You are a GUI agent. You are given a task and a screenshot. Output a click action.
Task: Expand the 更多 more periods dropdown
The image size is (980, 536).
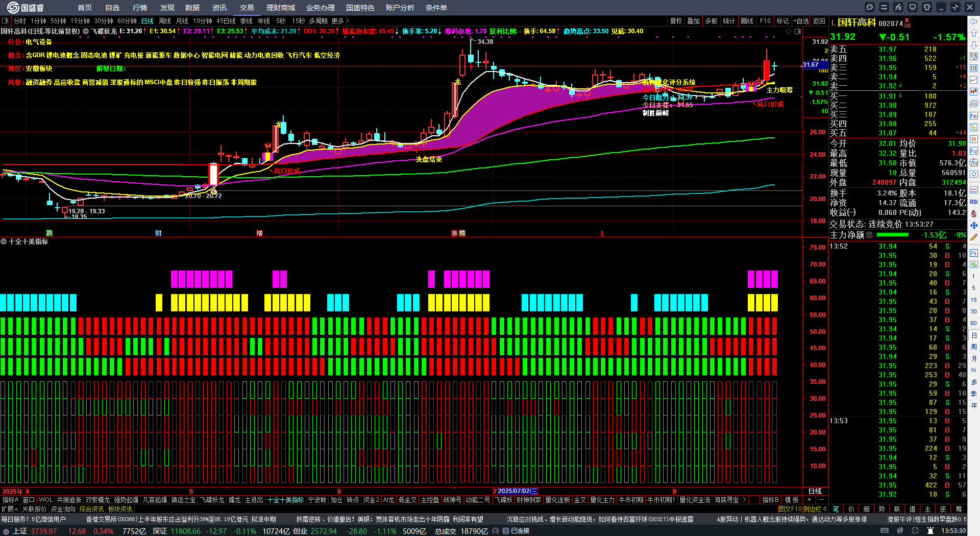(x=340, y=21)
